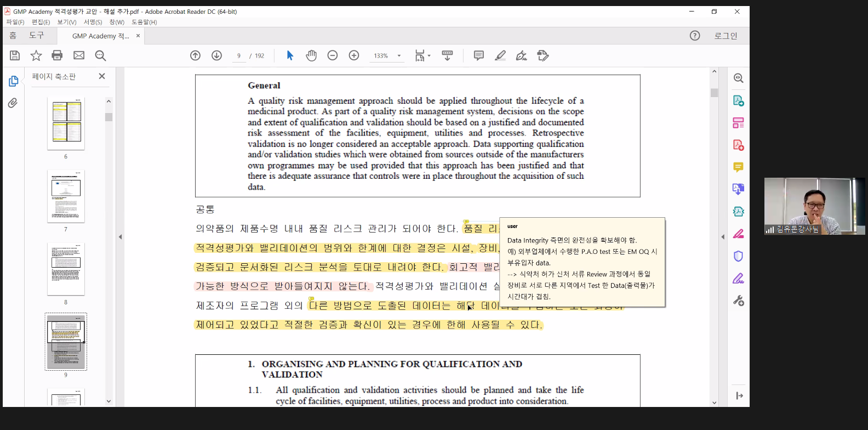This screenshot has width=868, height=430.
Task: Zoom out with minus button
Action: (x=333, y=55)
